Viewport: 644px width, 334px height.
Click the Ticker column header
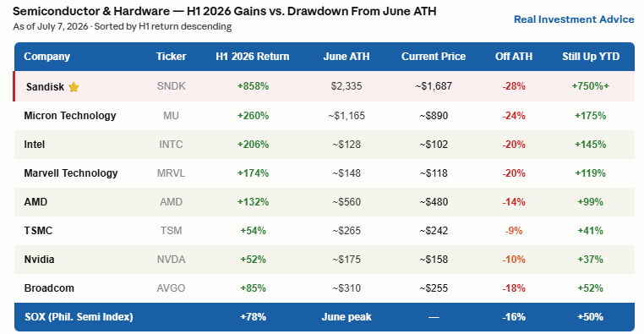171,57
